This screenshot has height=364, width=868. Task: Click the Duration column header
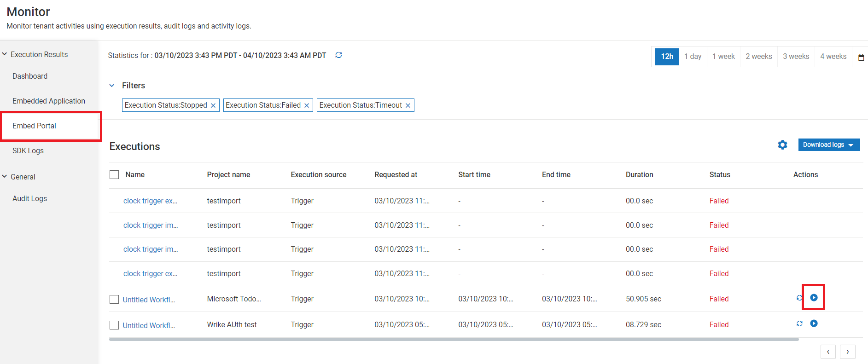coord(640,175)
